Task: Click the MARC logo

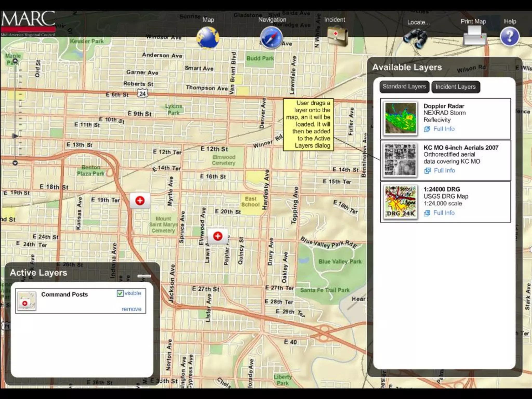Action: click(x=28, y=23)
